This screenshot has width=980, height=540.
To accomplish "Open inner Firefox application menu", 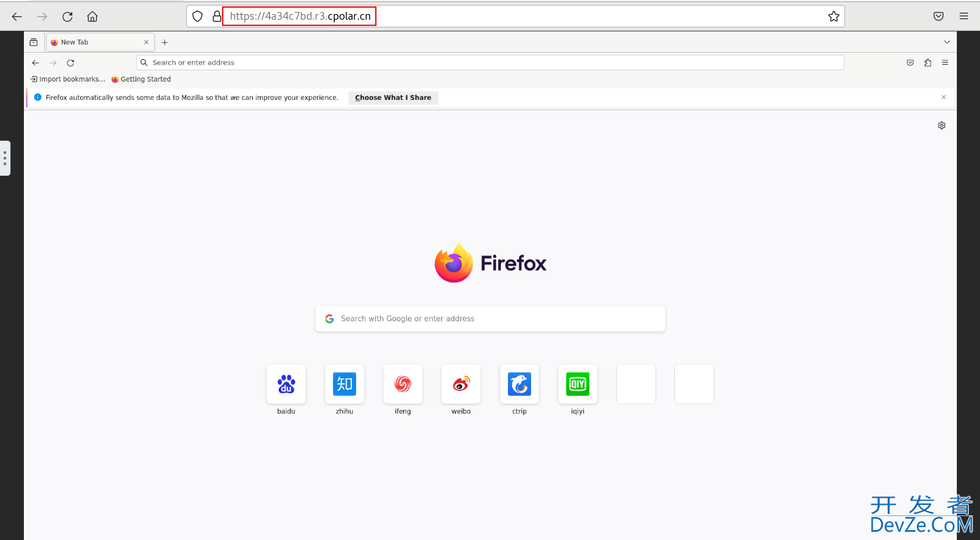I will 945,63.
